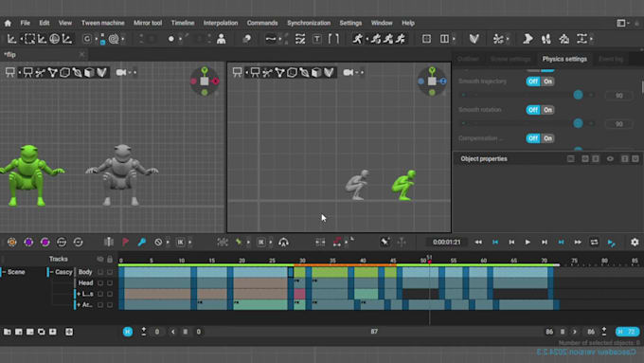Screen dimensions: 644x363
Task: Click the blue key icon in timeline toolbar
Action: (x=142, y=242)
